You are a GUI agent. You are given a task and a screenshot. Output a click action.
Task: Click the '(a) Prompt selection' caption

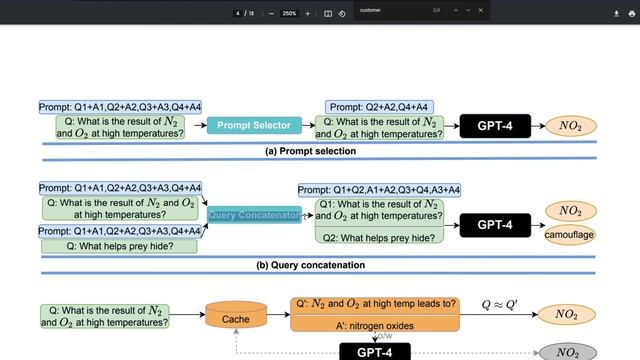coord(311,151)
